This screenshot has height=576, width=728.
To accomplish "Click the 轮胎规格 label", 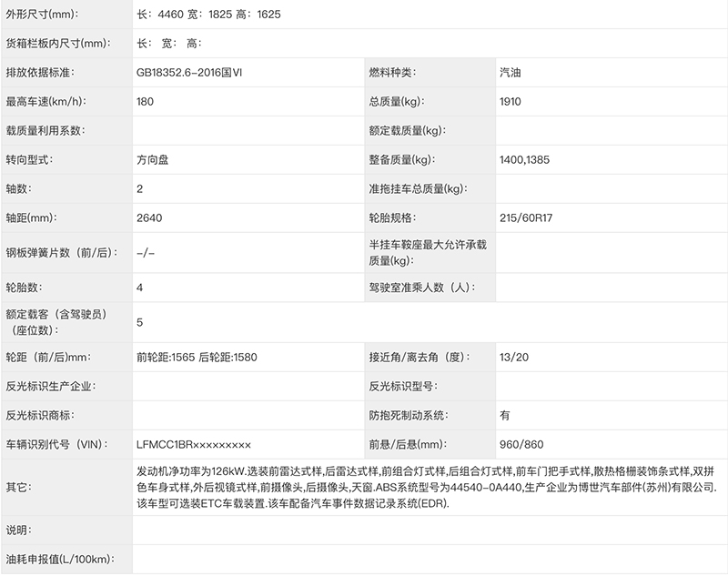I will 392,218.
